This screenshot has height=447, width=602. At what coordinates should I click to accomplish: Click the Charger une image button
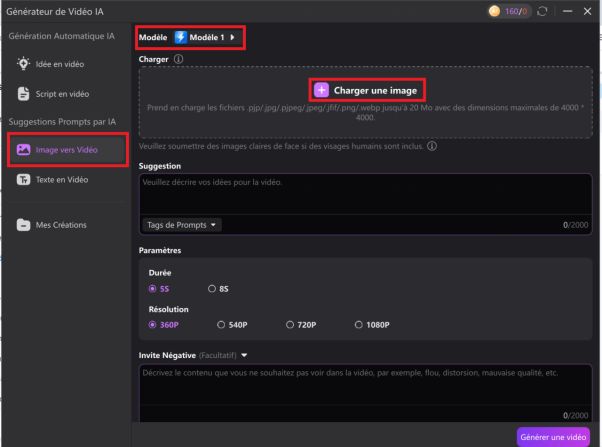coord(366,90)
